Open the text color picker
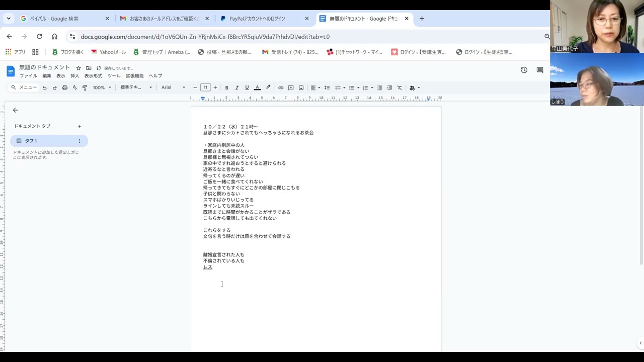This screenshot has height=362, width=644. 257,87
